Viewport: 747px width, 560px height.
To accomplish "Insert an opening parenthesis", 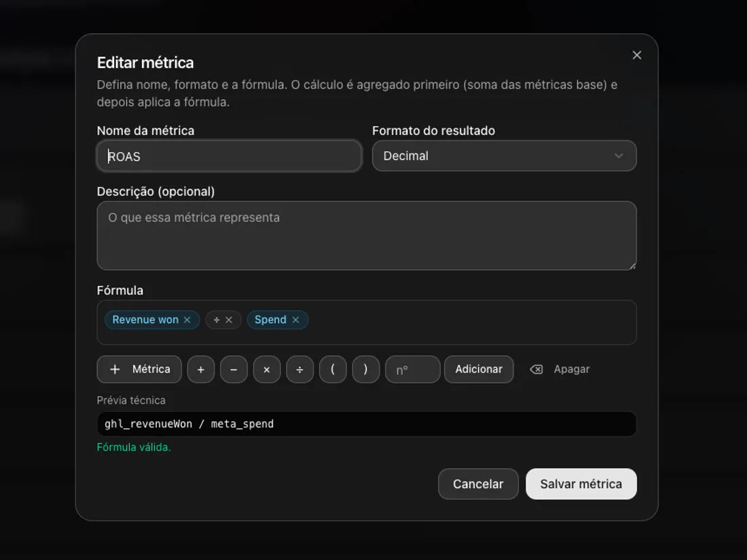I will (333, 369).
